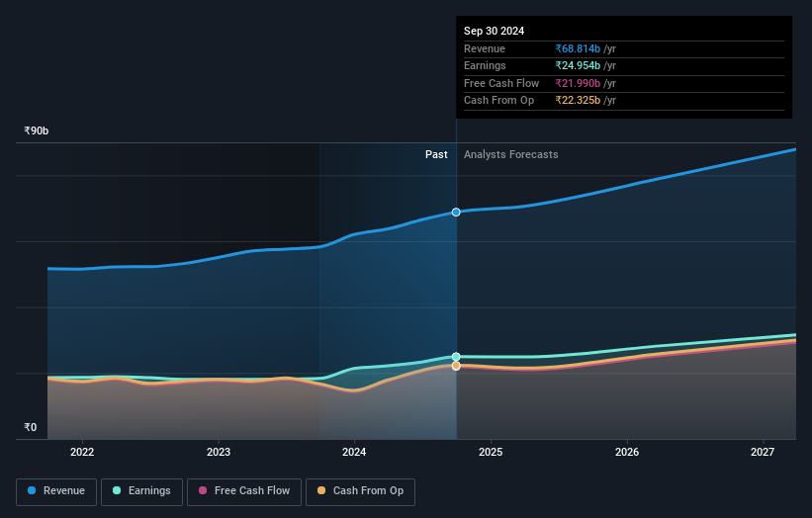
Task: Click the Analysts Forecasts label
Action: tap(511, 155)
